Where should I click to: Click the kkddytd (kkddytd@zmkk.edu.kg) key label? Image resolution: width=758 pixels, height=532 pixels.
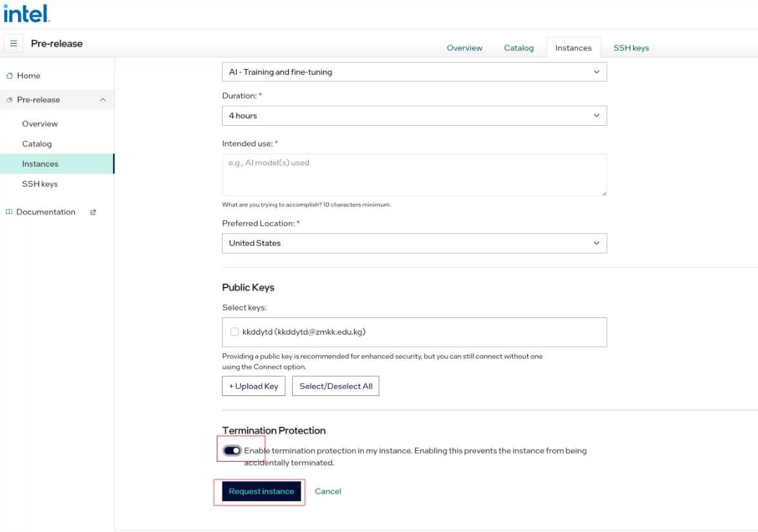point(304,332)
